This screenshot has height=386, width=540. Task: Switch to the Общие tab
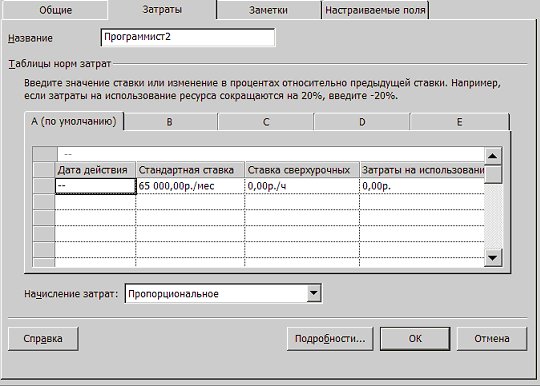pos(55,10)
